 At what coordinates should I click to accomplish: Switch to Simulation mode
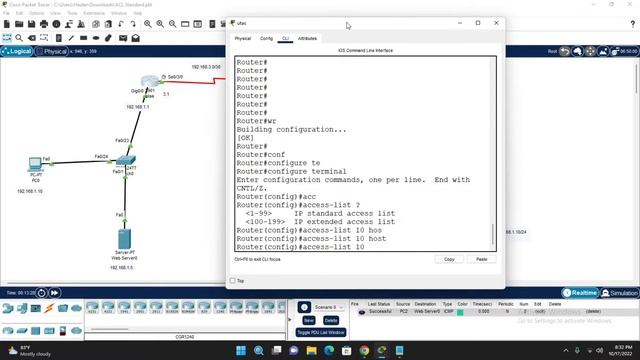[x=619, y=293]
